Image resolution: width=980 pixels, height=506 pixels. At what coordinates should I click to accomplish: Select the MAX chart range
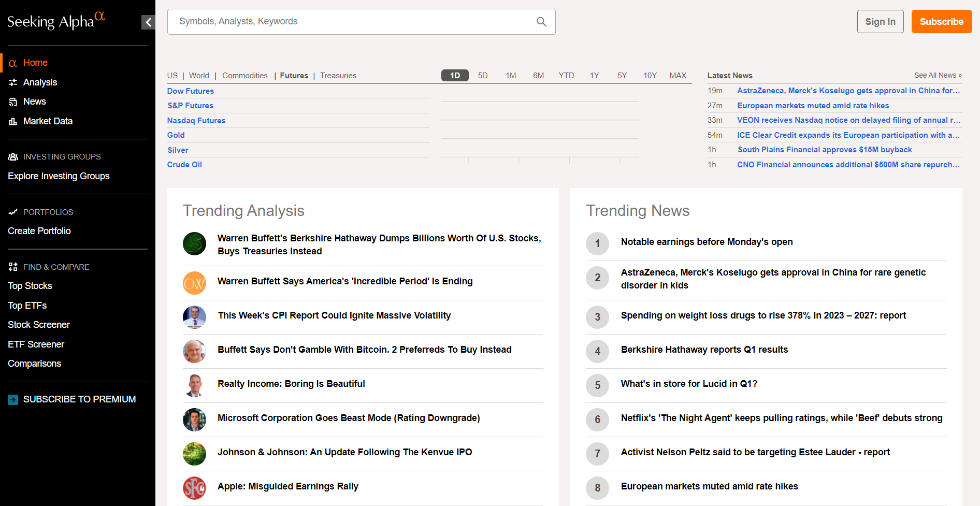[x=678, y=76]
